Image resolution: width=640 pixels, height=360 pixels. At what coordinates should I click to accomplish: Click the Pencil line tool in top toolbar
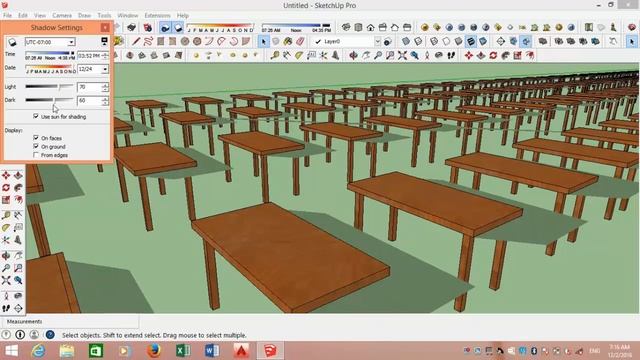point(136,41)
